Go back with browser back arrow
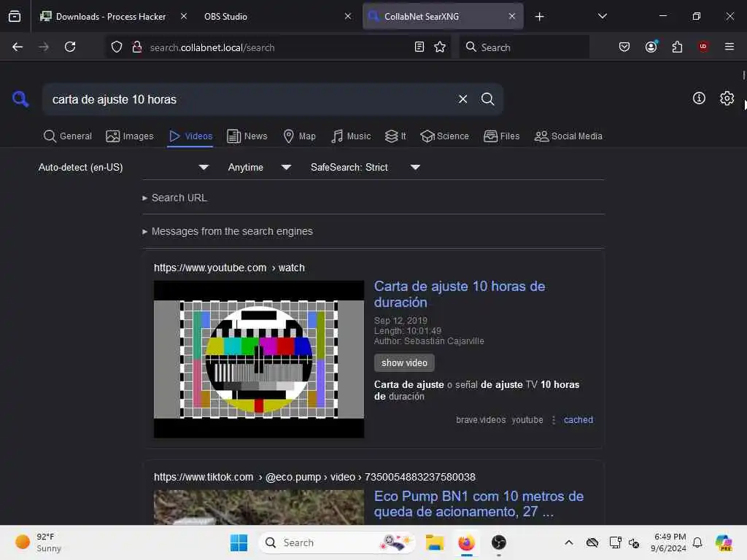 pos(18,47)
